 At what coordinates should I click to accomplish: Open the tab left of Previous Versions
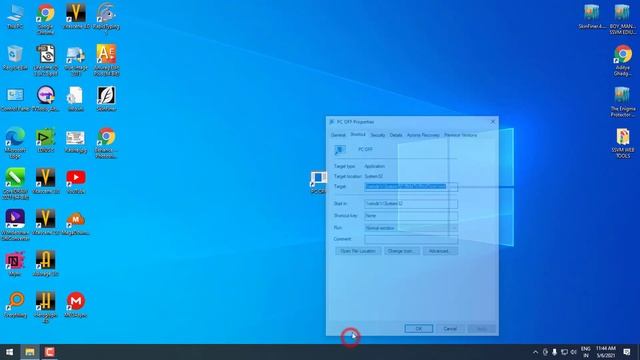click(423, 135)
